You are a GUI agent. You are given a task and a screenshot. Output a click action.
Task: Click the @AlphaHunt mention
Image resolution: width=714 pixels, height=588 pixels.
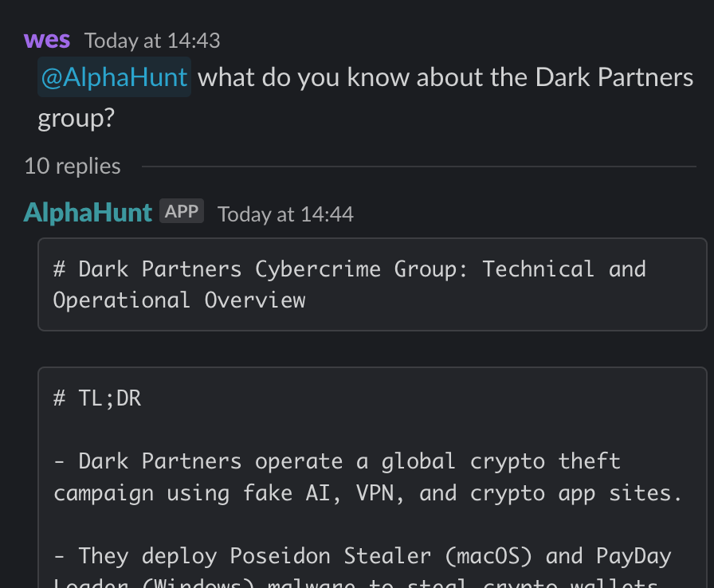[x=114, y=78]
